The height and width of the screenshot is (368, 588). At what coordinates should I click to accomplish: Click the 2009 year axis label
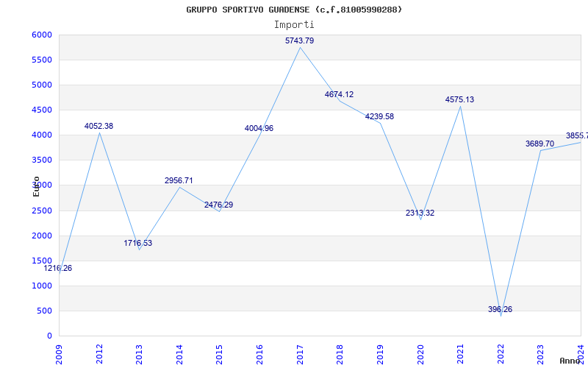point(60,354)
